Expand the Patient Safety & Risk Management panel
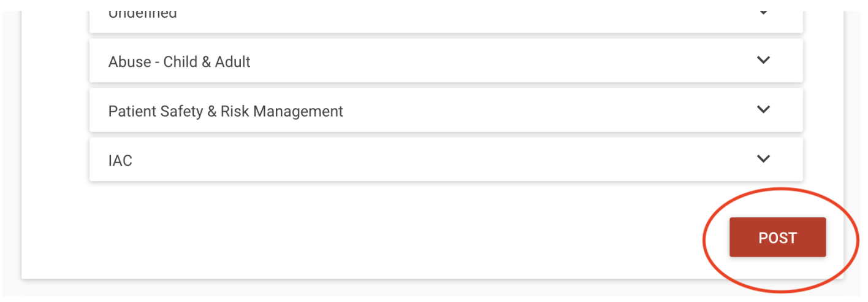The height and width of the screenshot is (302, 868). (446, 110)
